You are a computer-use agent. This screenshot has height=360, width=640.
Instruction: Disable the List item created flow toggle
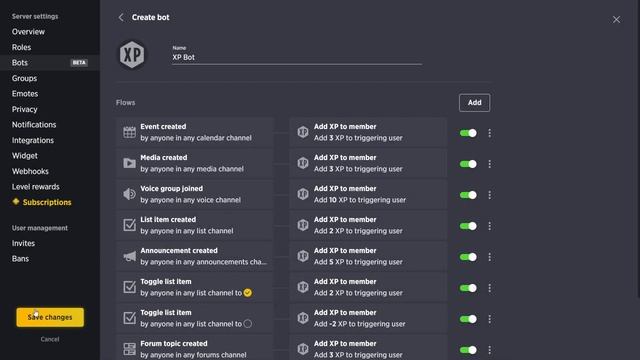click(468, 226)
